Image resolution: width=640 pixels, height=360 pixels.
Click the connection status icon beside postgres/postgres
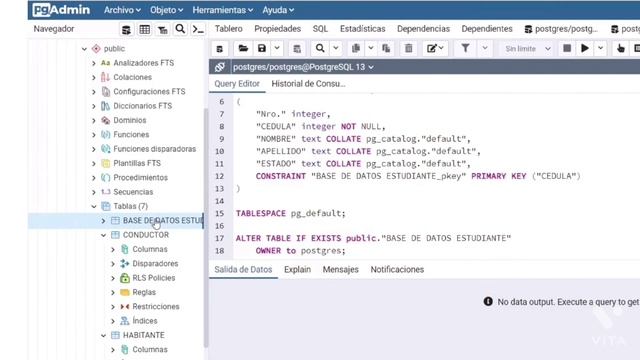[220, 67]
